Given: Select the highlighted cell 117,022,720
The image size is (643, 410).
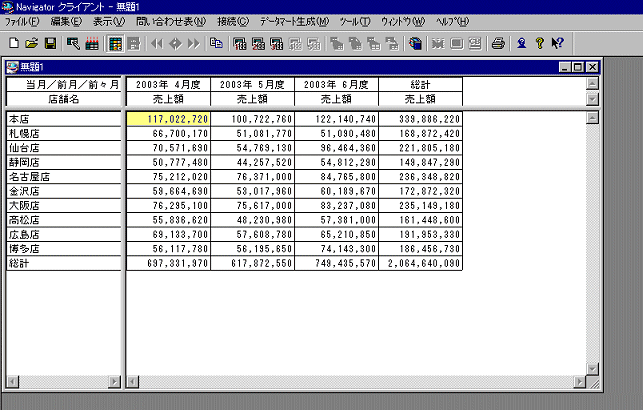Looking at the screenshot, I should pyautogui.click(x=168, y=119).
